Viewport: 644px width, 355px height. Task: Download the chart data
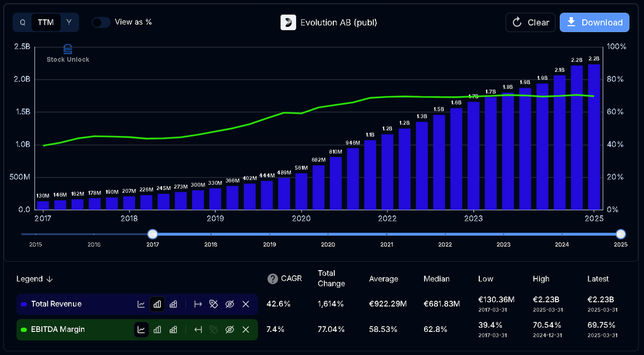595,23
